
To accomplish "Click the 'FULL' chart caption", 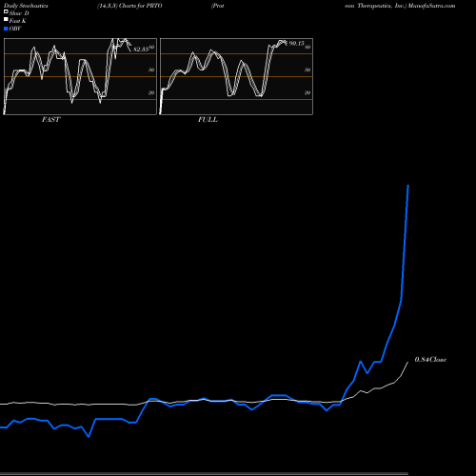I will [208, 120].
